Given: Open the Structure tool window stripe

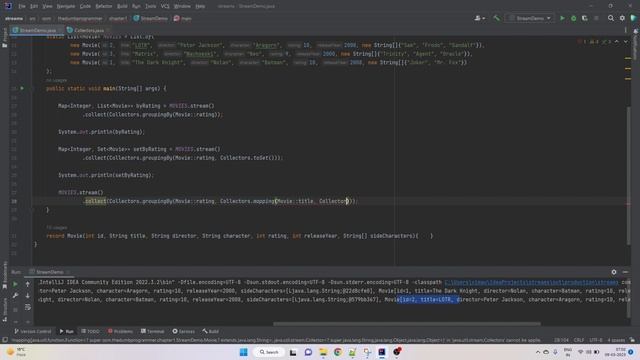Looking at the screenshot, I should point(4,309).
